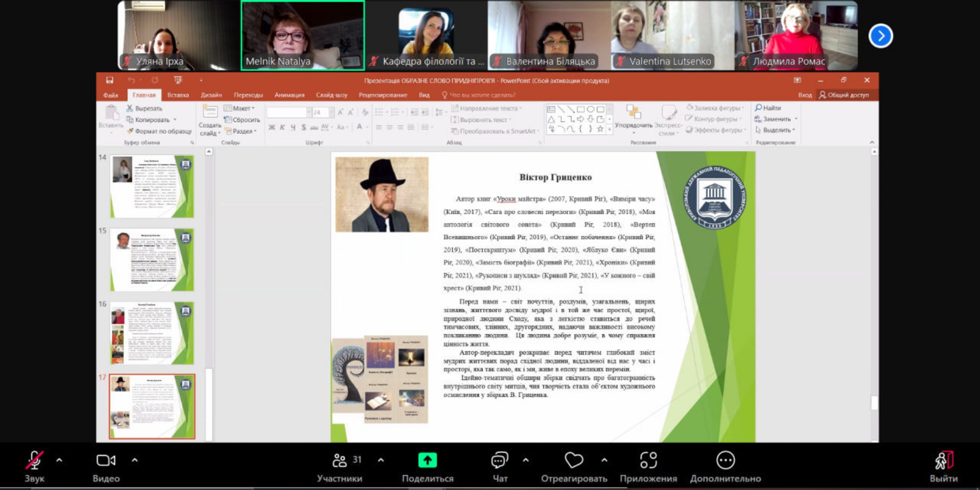Viewport: 980px width, 490px height.
Task: Open Copy (Копировать) dropdown arrow
Action: point(175,120)
